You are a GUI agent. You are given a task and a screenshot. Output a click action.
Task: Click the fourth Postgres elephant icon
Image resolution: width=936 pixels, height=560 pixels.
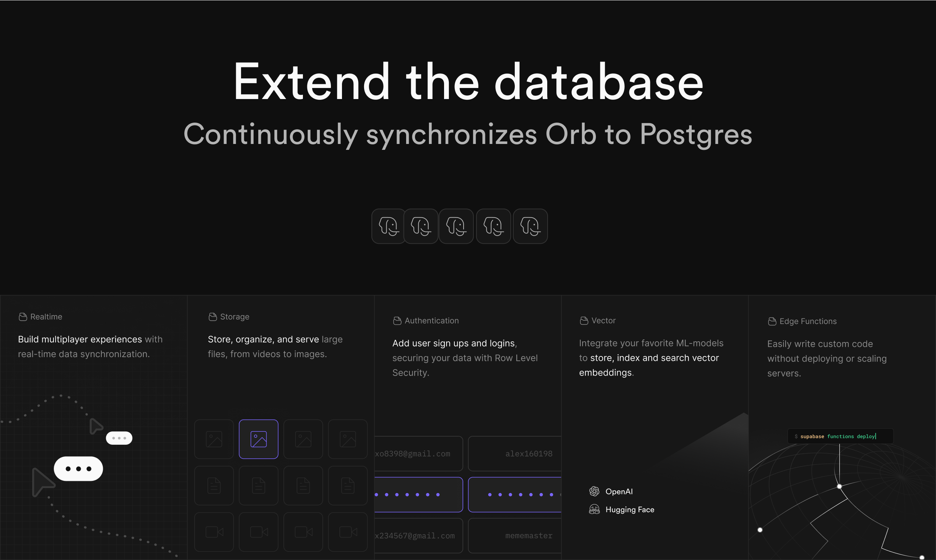click(493, 226)
